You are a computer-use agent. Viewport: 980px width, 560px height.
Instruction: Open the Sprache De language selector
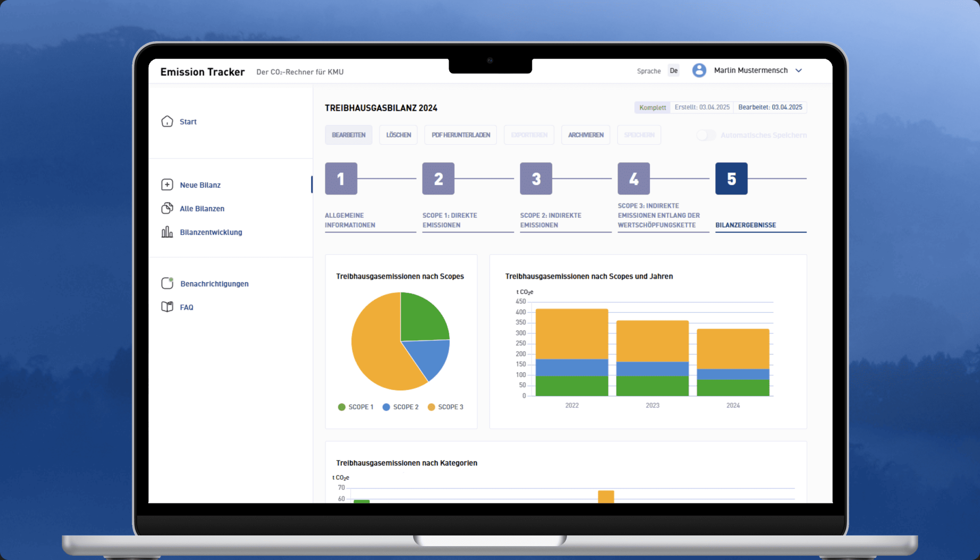coord(673,71)
